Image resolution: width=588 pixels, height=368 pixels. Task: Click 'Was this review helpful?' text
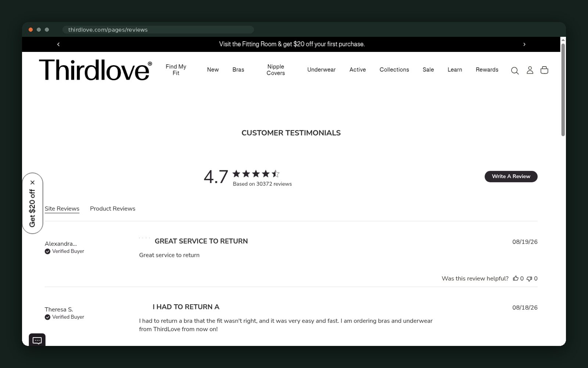(x=475, y=279)
